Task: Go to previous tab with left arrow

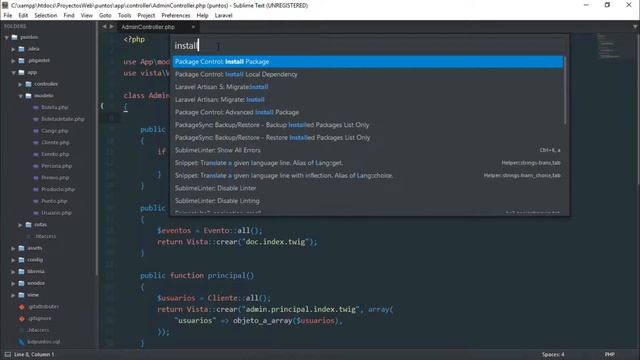Action: pyautogui.click(x=104, y=27)
